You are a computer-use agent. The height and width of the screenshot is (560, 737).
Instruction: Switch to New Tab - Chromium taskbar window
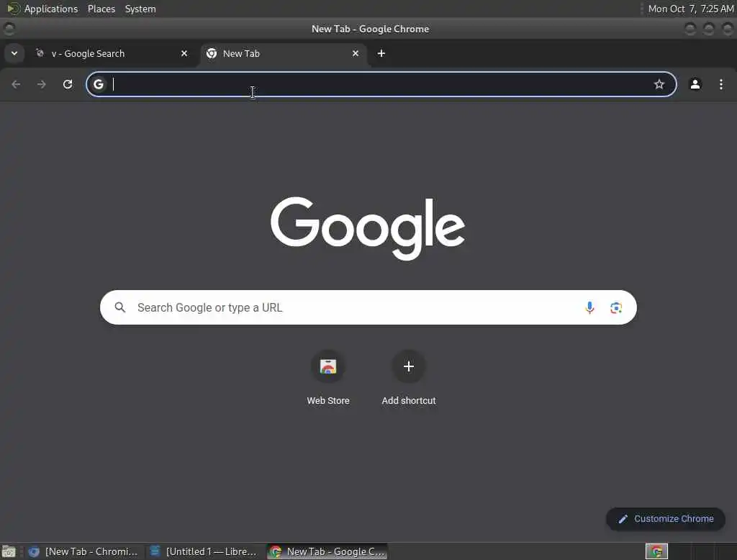[83, 551]
